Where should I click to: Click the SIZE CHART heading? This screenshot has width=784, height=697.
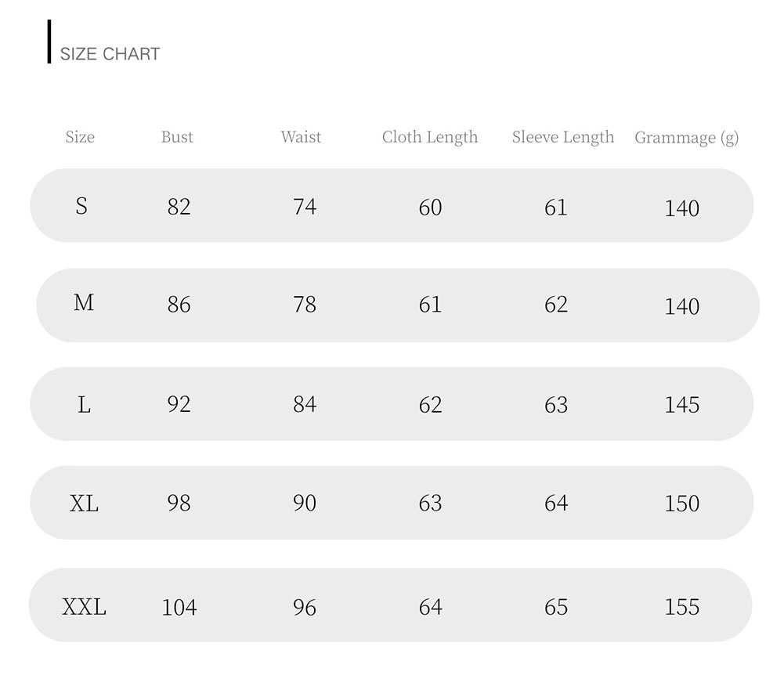coord(110,54)
